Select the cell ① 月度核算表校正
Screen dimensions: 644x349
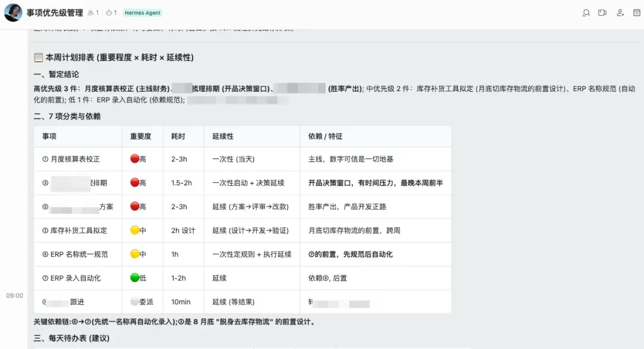click(x=71, y=159)
